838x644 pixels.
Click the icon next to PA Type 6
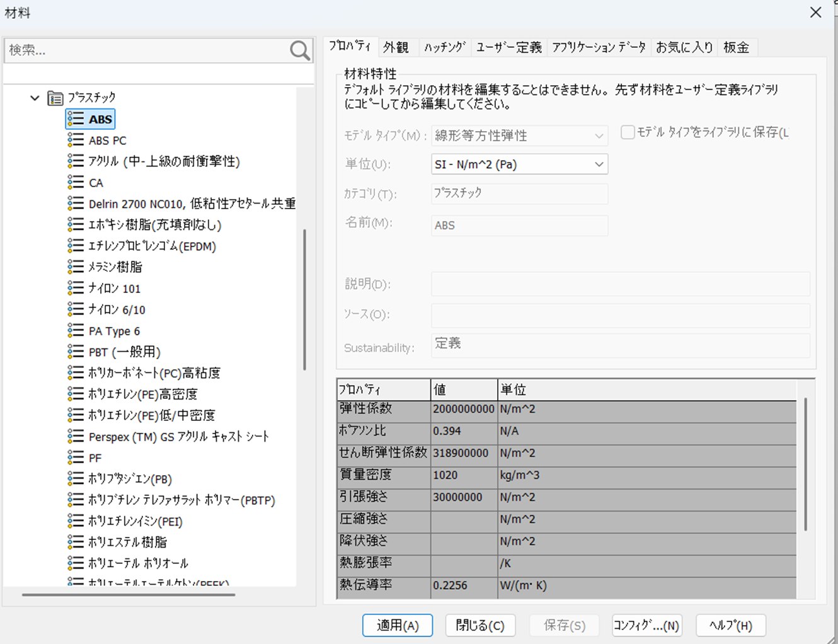pyautogui.click(x=76, y=330)
